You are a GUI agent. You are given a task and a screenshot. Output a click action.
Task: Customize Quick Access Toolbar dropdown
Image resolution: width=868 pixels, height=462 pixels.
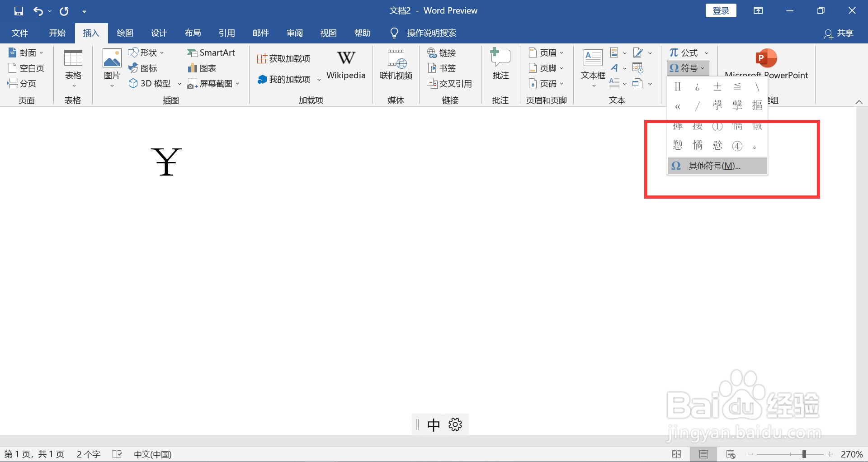click(84, 11)
